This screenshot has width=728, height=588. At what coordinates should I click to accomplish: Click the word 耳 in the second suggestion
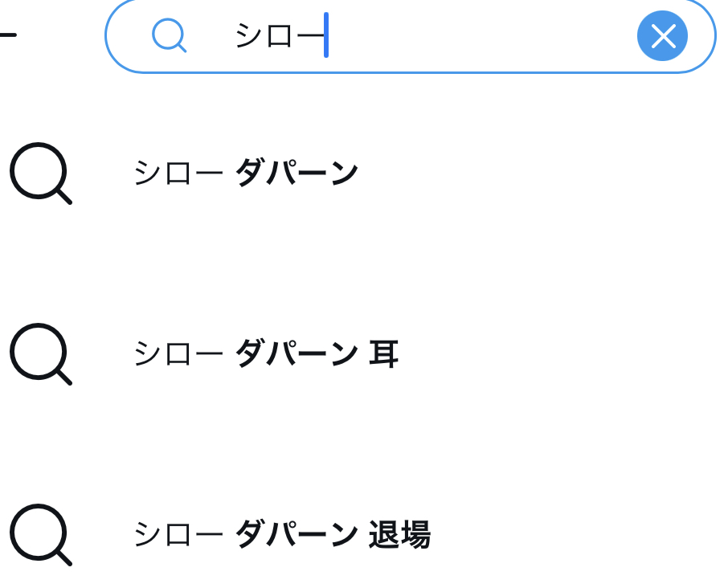383,354
